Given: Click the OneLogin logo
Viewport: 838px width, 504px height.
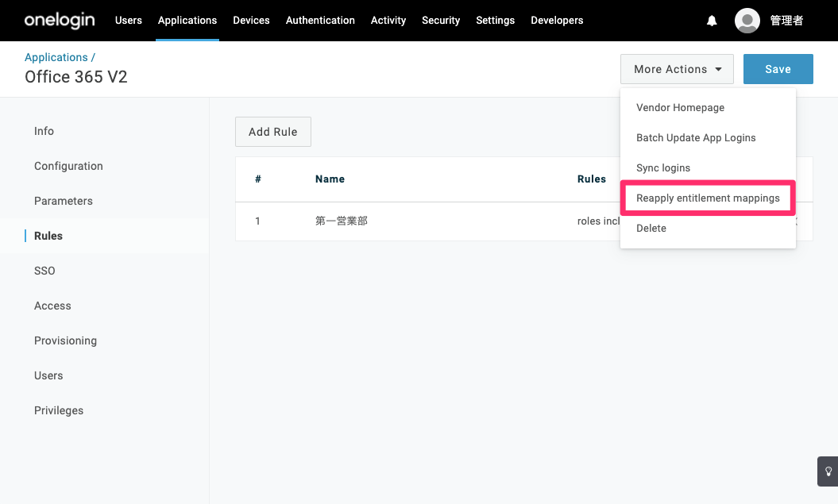Looking at the screenshot, I should [60, 21].
